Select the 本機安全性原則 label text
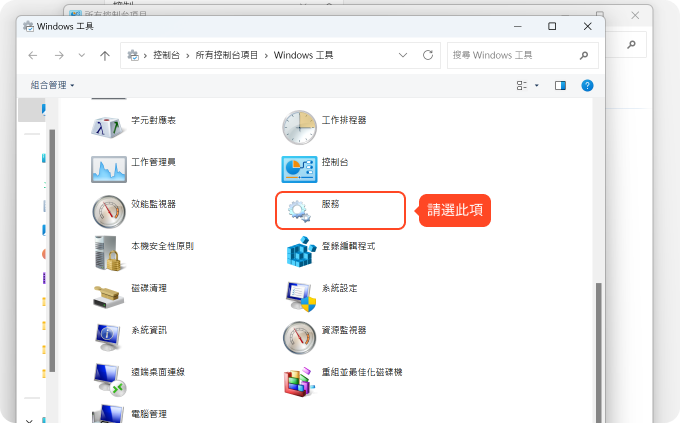680x423 pixels. tap(163, 246)
